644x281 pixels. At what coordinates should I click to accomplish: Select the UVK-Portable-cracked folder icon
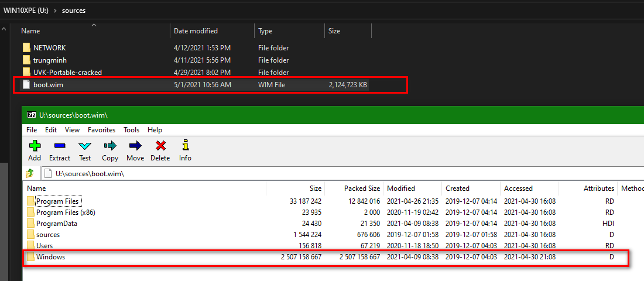26,73
